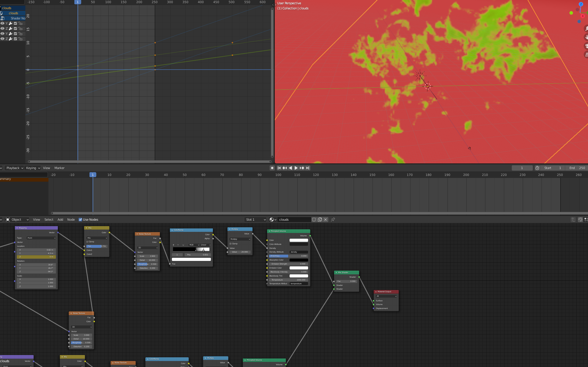The height and width of the screenshot is (367, 588).
Task: Jump to the previous keyframe
Action: pos(284,168)
